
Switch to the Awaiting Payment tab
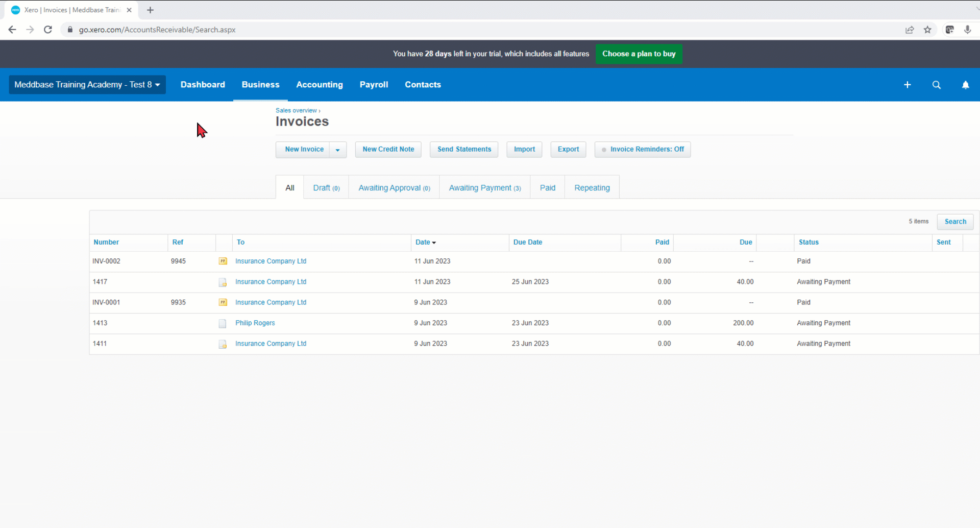click(x=485, y=188)
